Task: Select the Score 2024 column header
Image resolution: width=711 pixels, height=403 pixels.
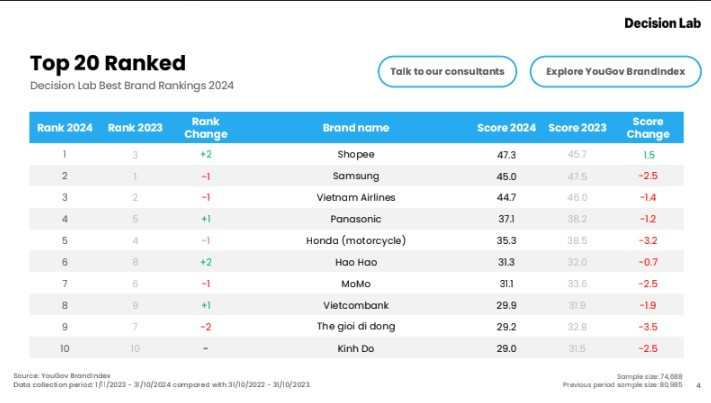Action: [506, 128]
